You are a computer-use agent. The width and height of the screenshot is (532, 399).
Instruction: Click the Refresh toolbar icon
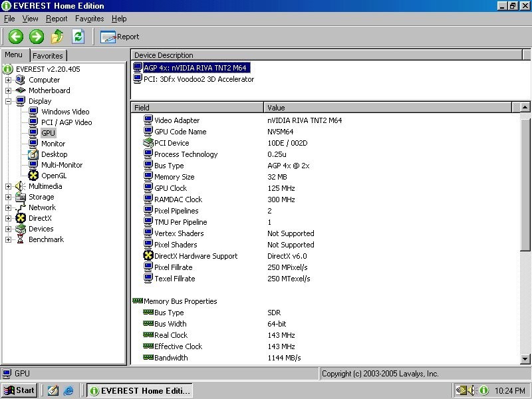pyautogui.click(x=78, y=37)
